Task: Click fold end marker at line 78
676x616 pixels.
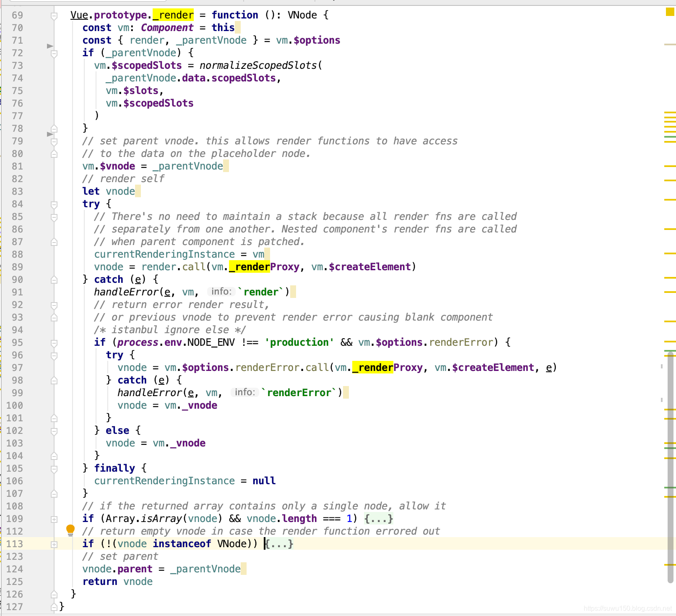Action: tap(54, 129)
